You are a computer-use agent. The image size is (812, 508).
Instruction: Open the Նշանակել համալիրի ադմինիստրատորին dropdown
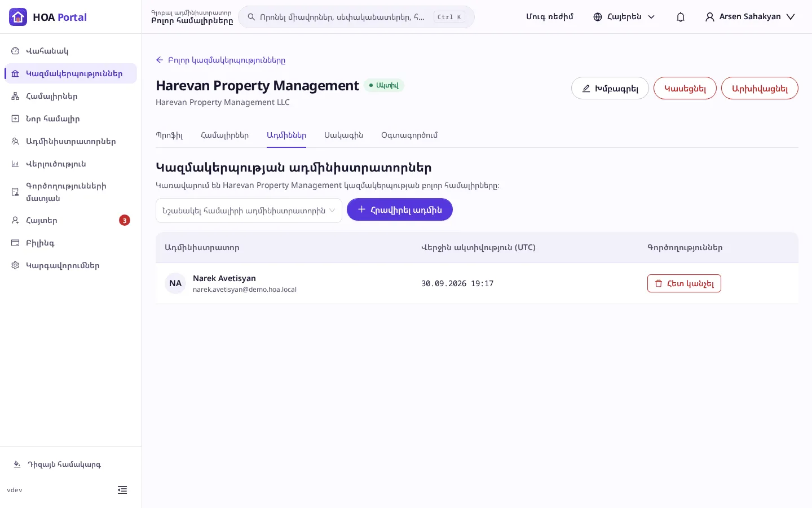click(249, 211)
